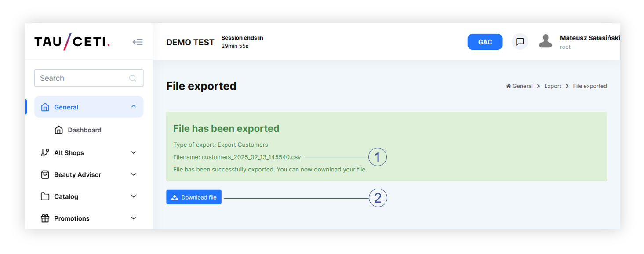Click the user avatar icon

point(545,42)
